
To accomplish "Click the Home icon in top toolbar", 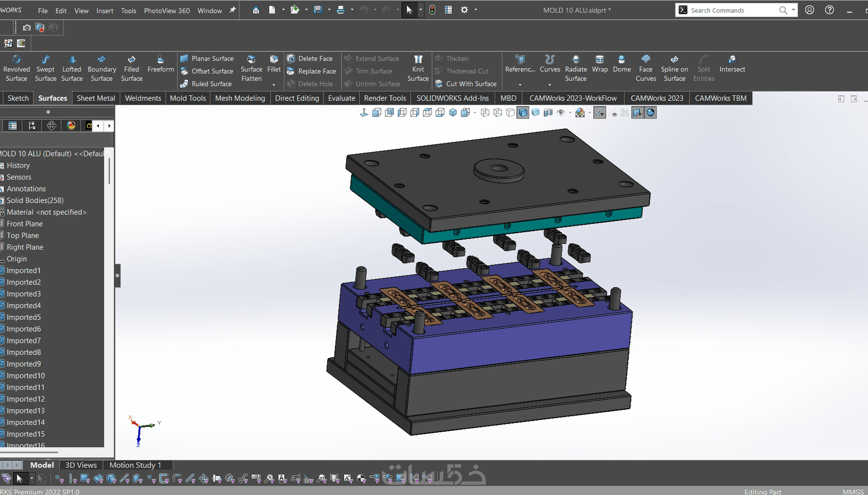I will [x=256, y=10].
